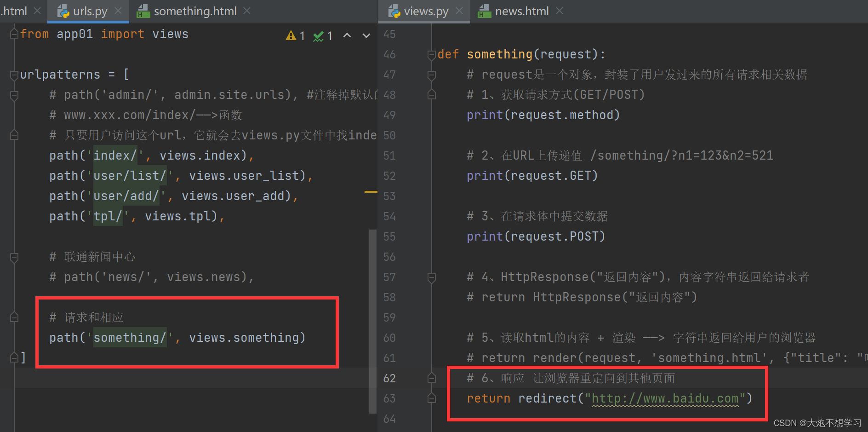This screenshot has width=868, height=432.
Task: Toggle fold at the admin path comment
Action: pyautogui.click(x=14, y=95)
